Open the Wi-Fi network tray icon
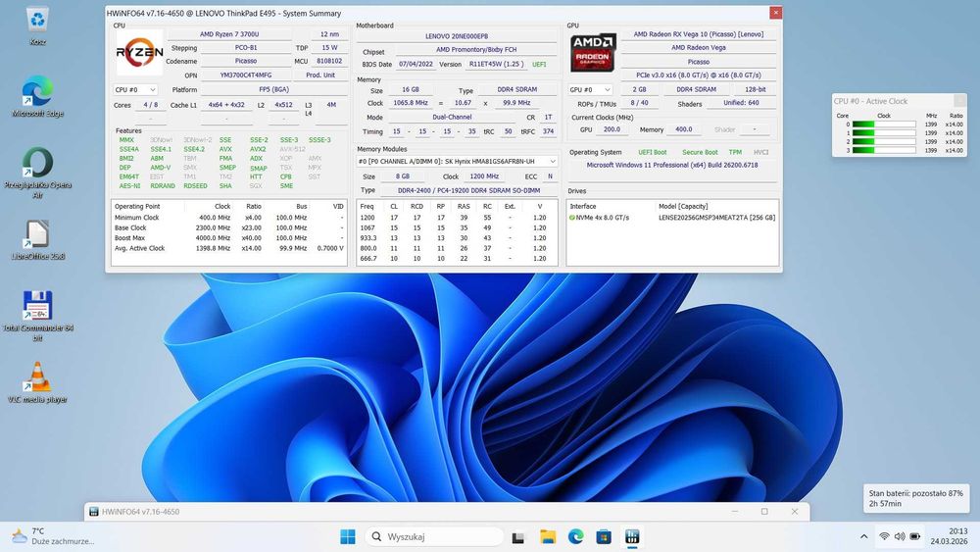This screenshot has height=552, width=980. [x=884, y=536]
